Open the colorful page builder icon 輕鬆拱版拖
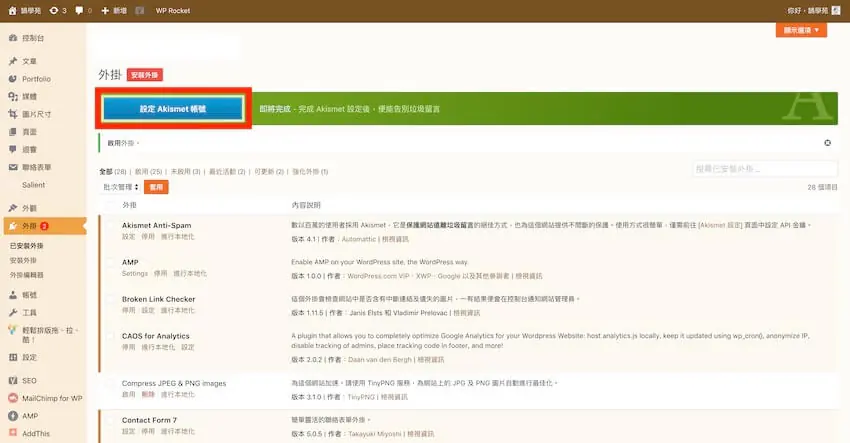 13,330
